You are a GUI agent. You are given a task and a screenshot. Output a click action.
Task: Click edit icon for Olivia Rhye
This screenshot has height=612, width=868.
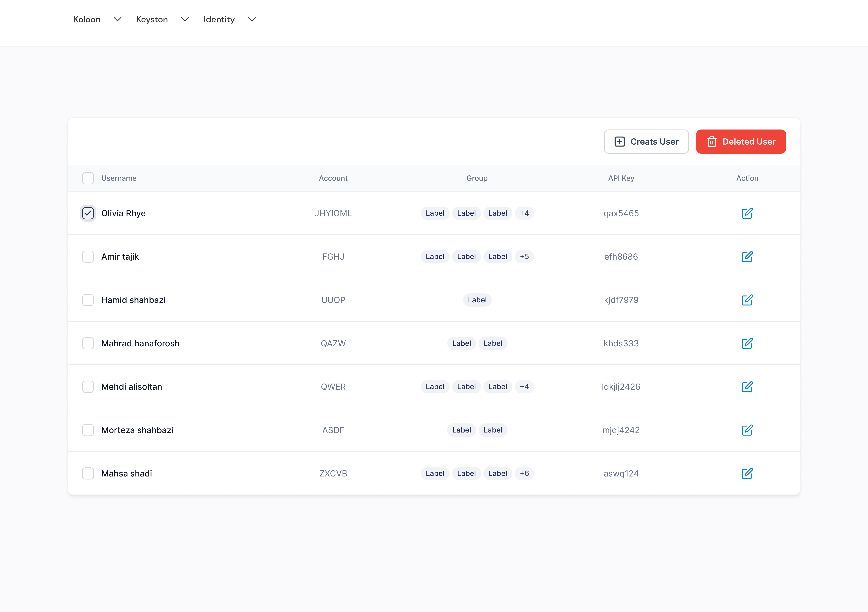(747, 213)
